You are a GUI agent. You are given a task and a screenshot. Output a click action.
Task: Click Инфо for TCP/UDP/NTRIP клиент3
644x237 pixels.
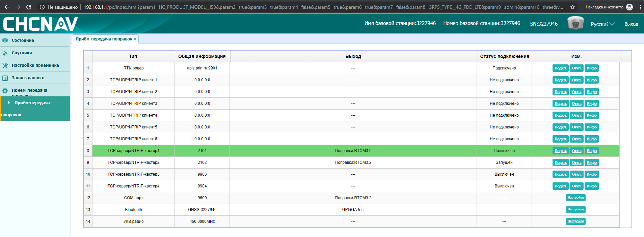pyautogui.click(x=591, y=103)
